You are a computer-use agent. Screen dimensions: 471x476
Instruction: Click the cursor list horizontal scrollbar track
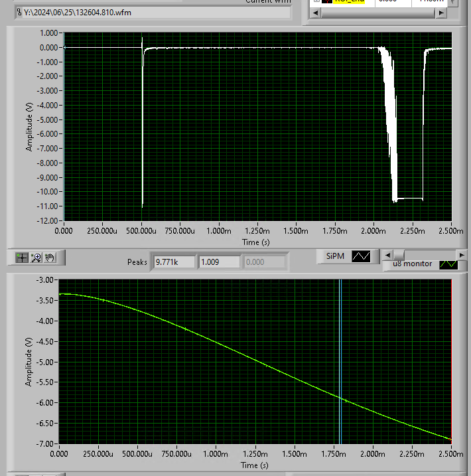click(x=378, y=13)
